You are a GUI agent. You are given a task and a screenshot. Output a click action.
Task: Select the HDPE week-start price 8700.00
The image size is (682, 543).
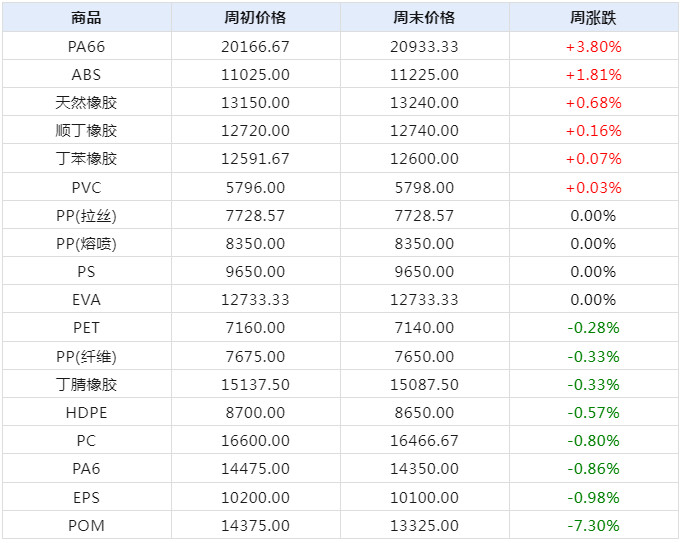pyautogui.click(x=255, y=413)
